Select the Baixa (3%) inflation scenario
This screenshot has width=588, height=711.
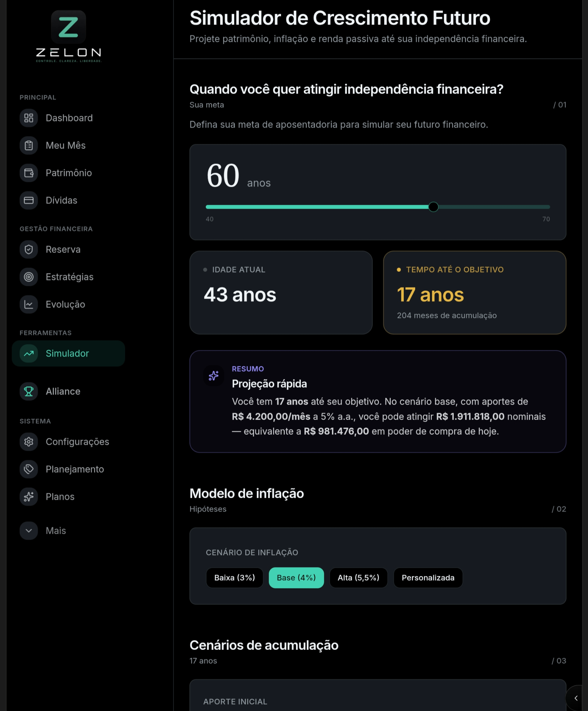coord(235,578)
